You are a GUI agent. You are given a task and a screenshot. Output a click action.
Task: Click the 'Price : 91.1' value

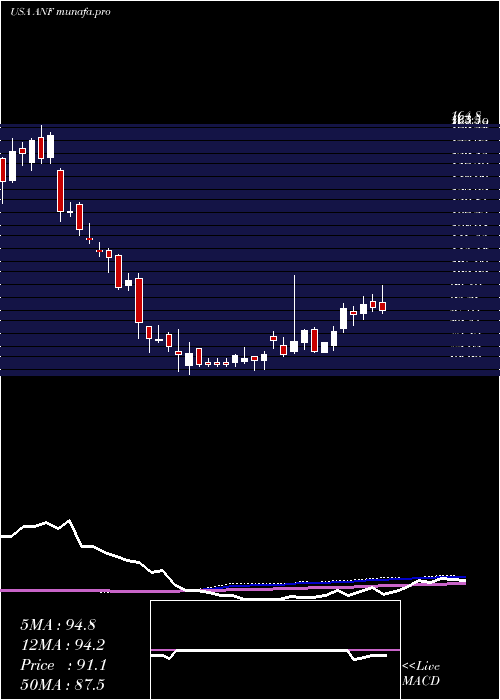click(63, 665)
